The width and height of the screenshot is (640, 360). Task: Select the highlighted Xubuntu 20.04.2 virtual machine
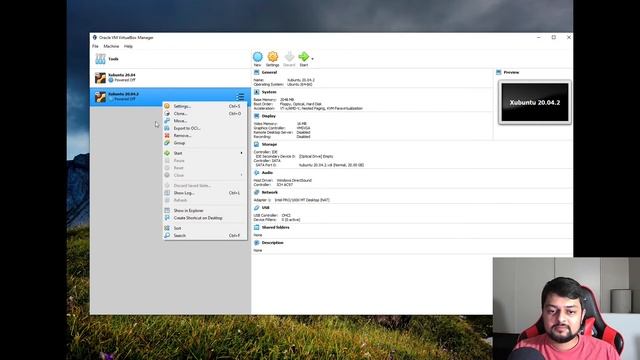pos(170,97)
